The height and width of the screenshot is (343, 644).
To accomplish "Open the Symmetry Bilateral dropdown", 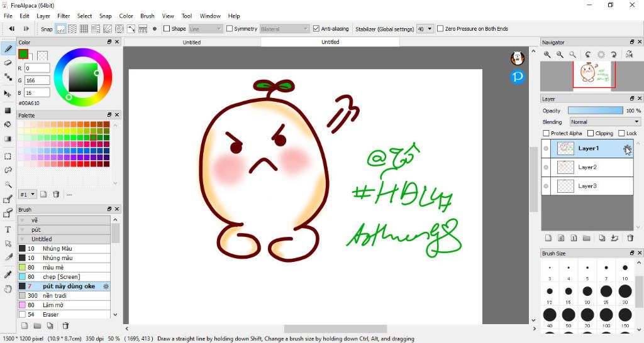I will pos(284,29).
